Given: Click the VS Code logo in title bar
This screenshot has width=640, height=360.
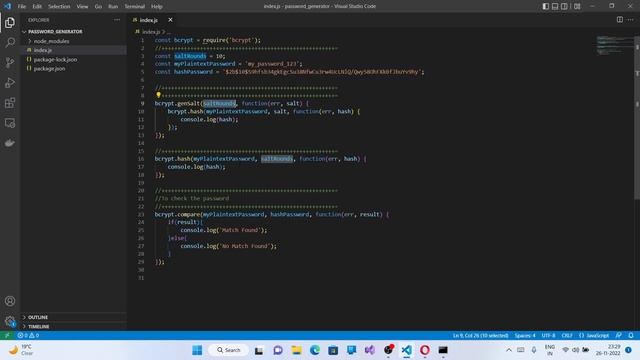Looking at the screenshot, I should pyautogui.click(x=7, y=6).
